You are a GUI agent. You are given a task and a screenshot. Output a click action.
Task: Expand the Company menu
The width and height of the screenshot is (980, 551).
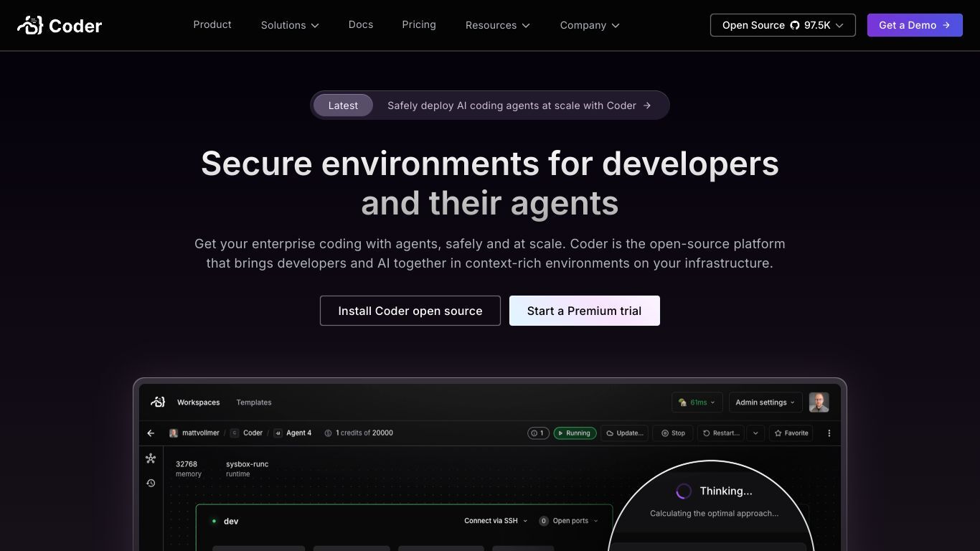[x=590, y=25]
